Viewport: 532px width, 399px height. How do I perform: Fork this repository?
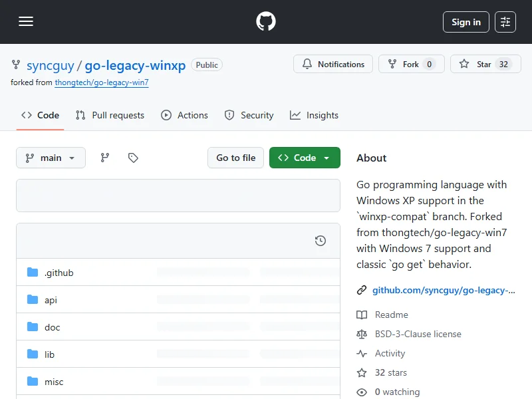tap(411, 65)
